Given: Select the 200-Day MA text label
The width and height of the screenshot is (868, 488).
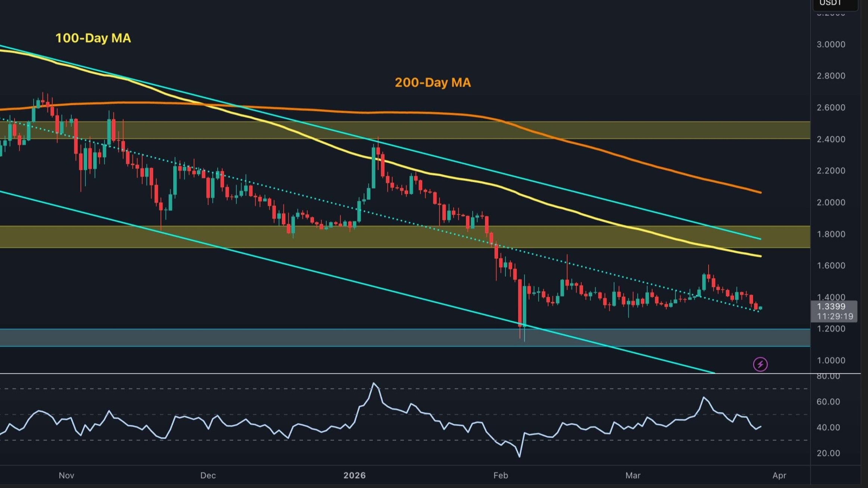Looking at the screenshot, I should (433, 83).
